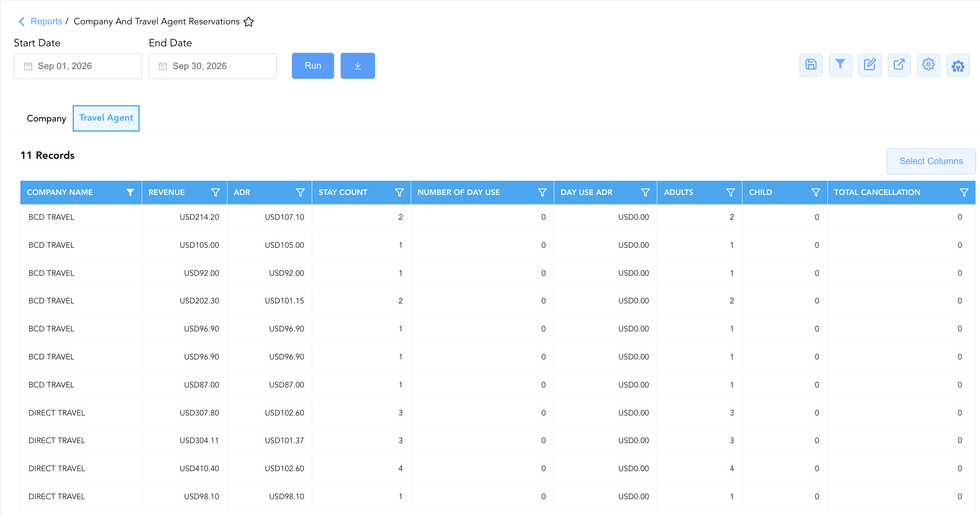Viewport: 980px width, 515px height.
Task: Click the back chevron next to Reports
Action: pyautogui.click(x=22, y=22)
